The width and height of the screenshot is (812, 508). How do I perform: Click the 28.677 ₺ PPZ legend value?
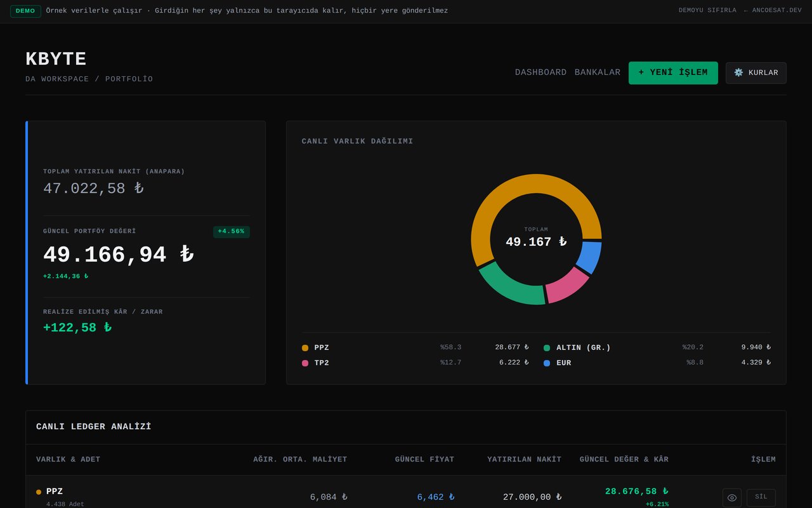[512, 347]
